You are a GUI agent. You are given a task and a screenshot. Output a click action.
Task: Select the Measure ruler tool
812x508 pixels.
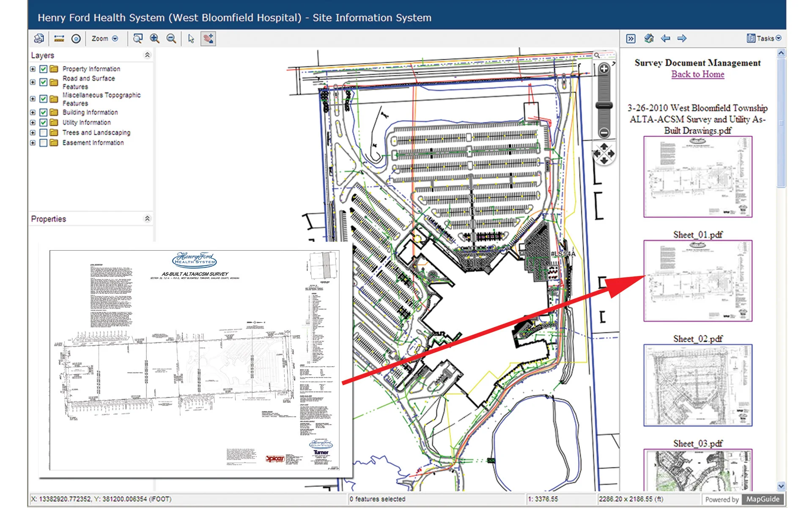(59, 39)
